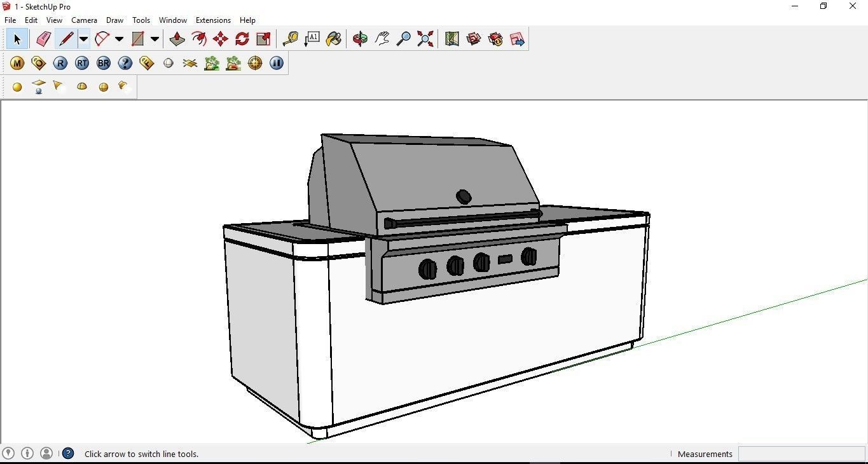Select the Arc drawing tool
The height and width of the screenshot is (464, 868).
pos(102,39)
